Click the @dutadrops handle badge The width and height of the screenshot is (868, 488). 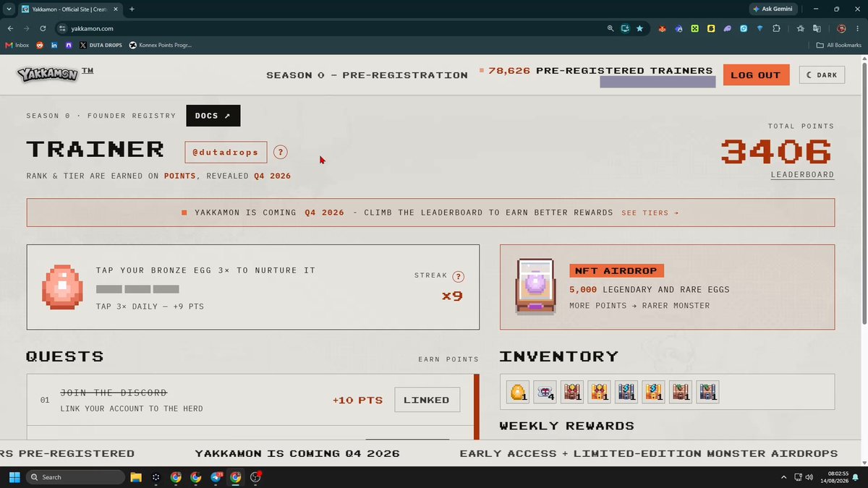tap(226, 153)
